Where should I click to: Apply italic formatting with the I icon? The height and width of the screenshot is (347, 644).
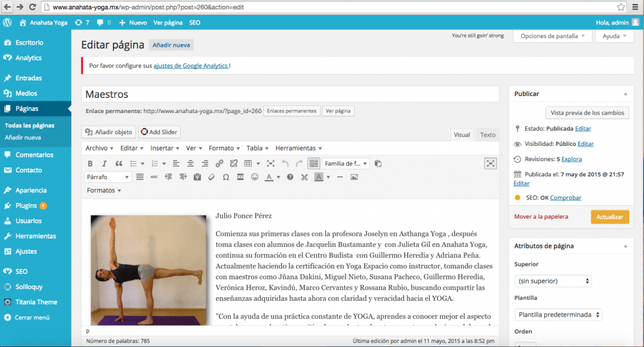[104, 164]
